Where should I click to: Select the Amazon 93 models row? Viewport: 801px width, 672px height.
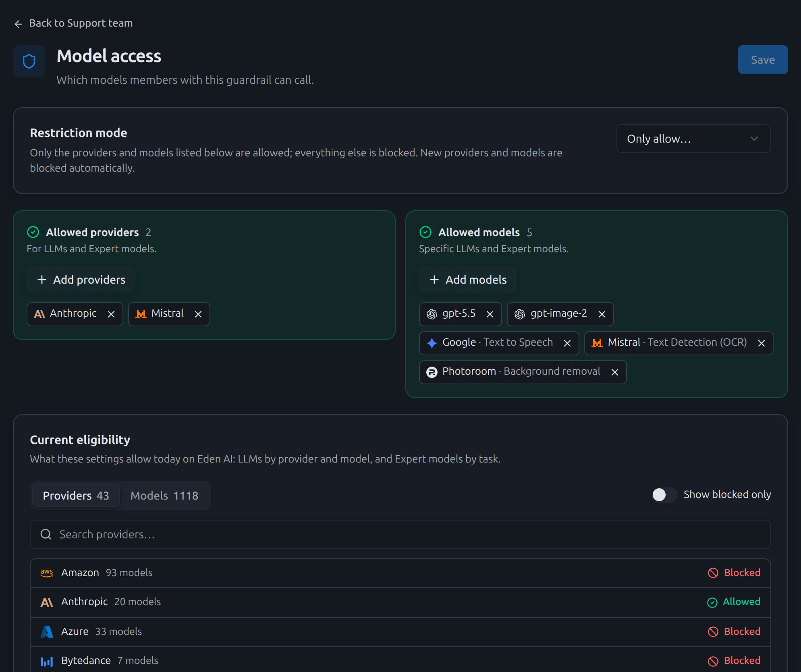point(400,573)
